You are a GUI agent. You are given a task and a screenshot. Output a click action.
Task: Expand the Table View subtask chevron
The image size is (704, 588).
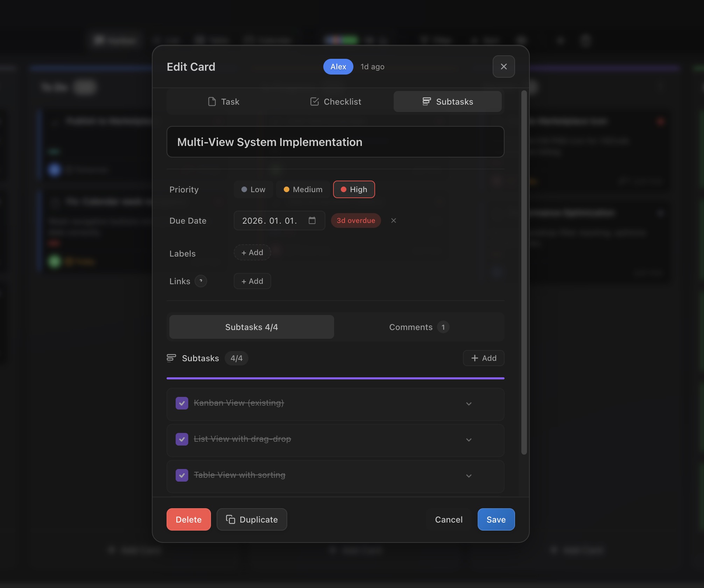tap(469, 476)
